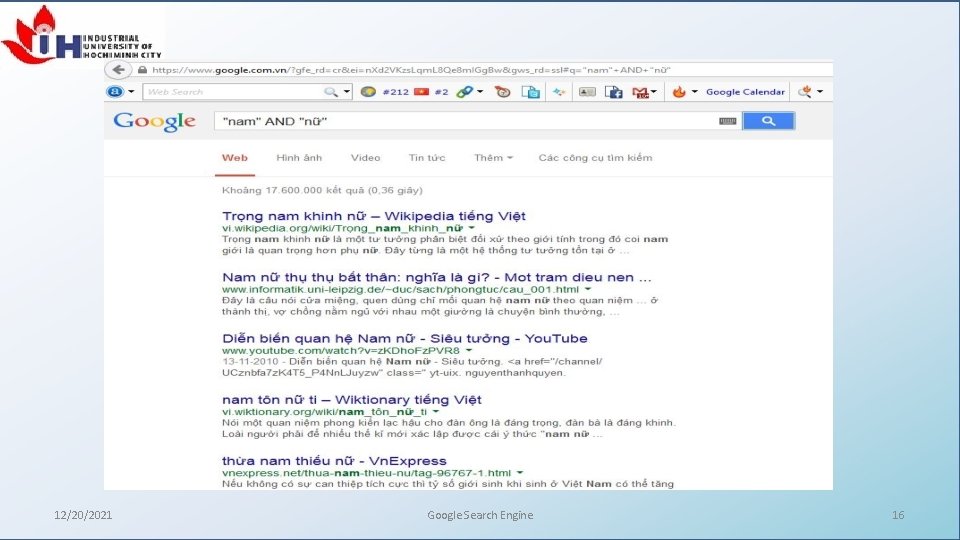Click the Google logo
Image resolution: width=960 pixels, height=540 pixels.
tap(154, 121)
